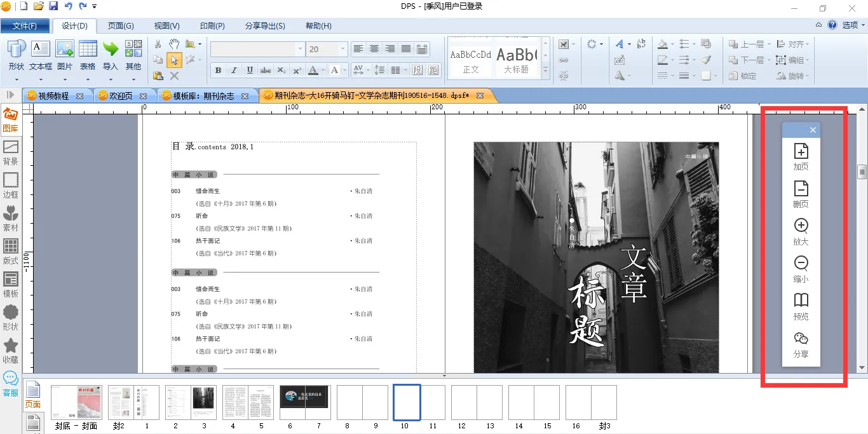Viewport: 868px width, 434px height.
Task: Open the 素材 panel in left sidebar
Action: click(x=11, y=218)
